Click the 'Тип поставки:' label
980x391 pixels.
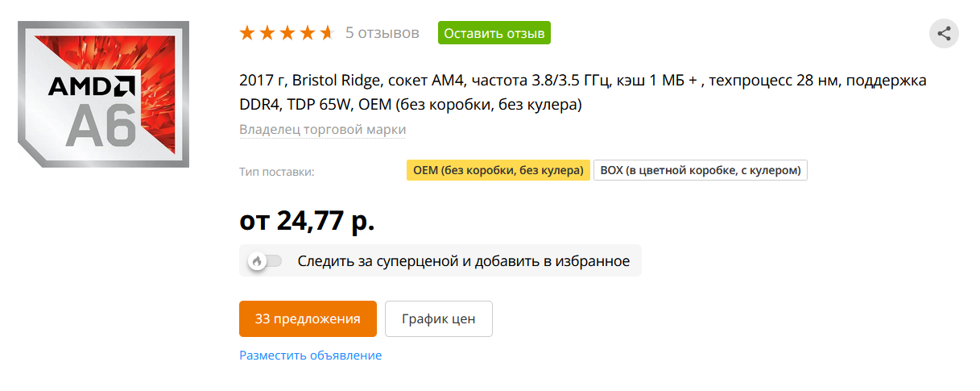tap(276, 172)
